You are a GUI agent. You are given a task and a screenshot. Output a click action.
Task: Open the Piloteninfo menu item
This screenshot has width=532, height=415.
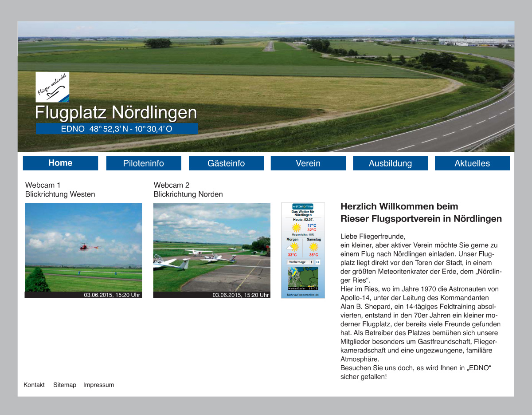click(x=144, y=163)
